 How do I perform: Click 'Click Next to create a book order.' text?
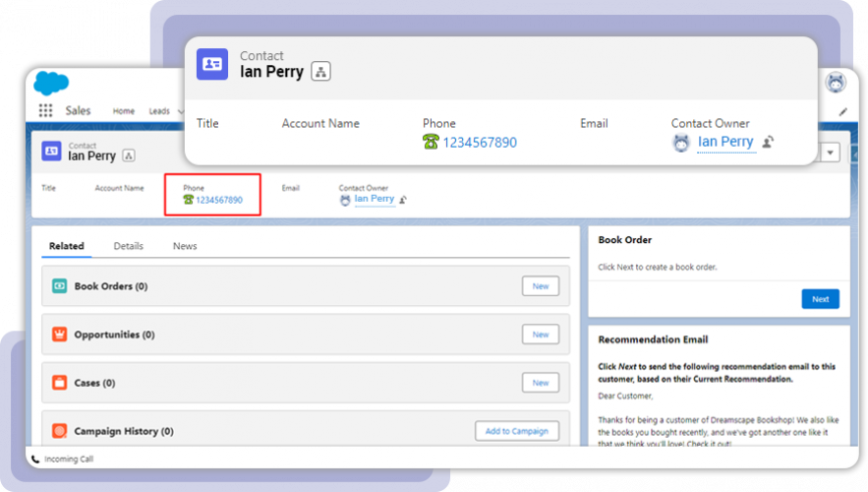point(657,267)
